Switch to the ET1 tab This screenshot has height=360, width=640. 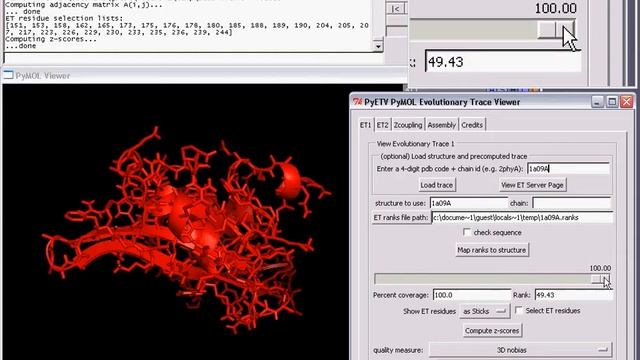tap(365, 125)
